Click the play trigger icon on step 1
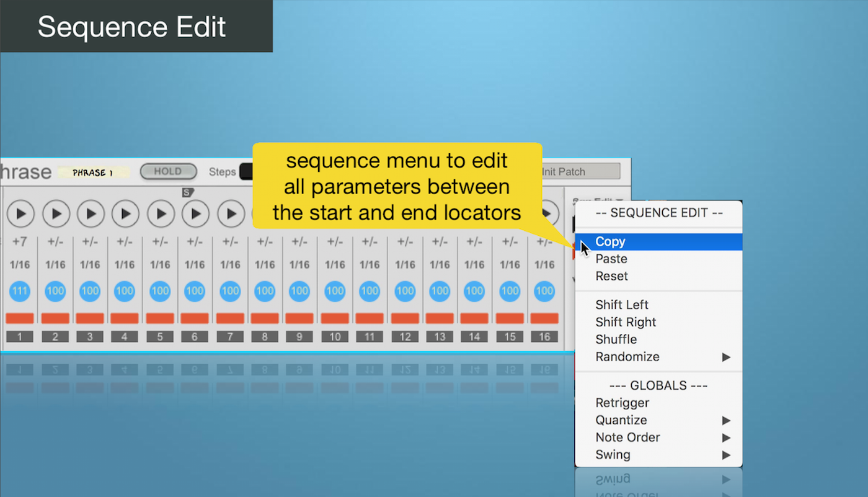The width and height of the screenshot is (868, 497). click(20, 213)
